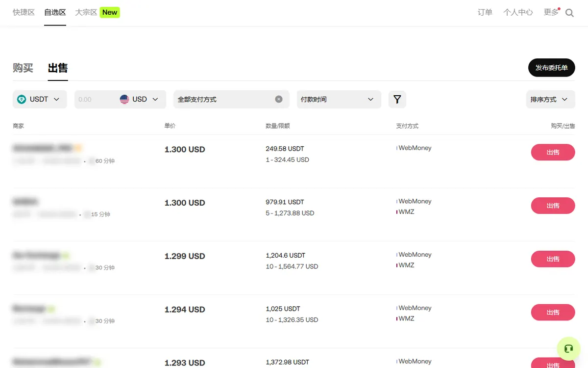The height and width of the screenshot is (368, 588).
Task: Click the 商家 column header
Action: point(18,126)
